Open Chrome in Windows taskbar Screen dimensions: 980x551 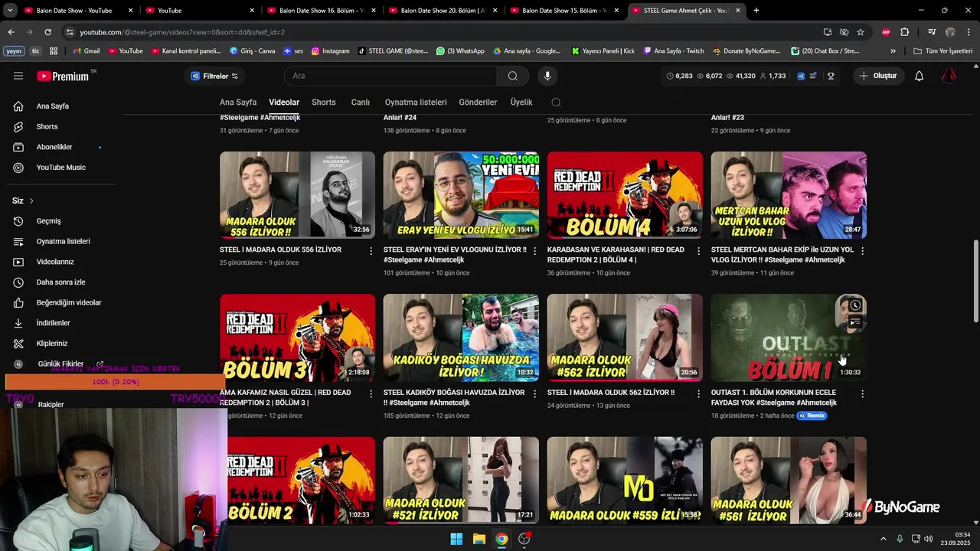501,539
